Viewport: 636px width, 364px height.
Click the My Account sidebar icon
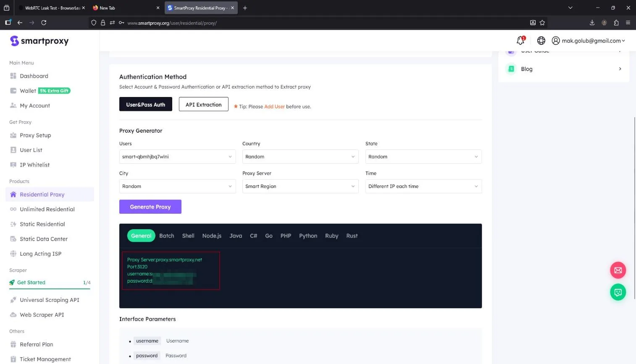tap(13, 105)
